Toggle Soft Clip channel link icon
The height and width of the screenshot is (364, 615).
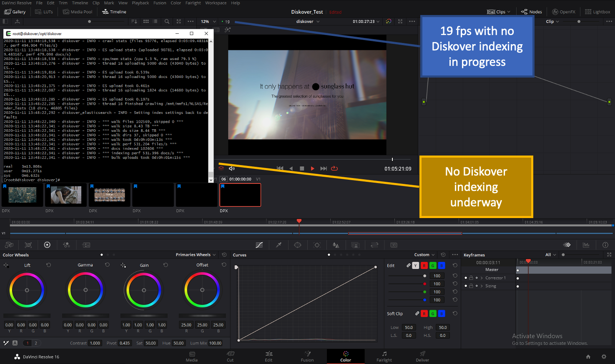click(x=417, y=313)
